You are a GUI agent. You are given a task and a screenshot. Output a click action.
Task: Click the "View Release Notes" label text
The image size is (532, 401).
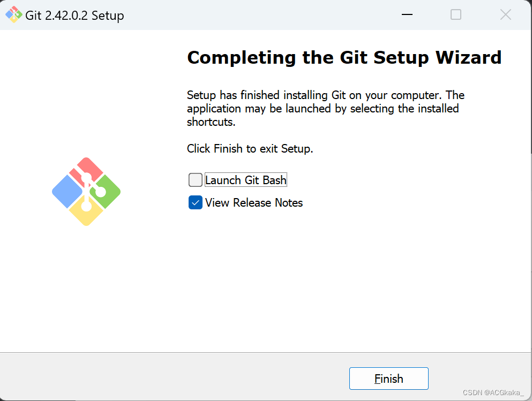(x=254, y=203)
